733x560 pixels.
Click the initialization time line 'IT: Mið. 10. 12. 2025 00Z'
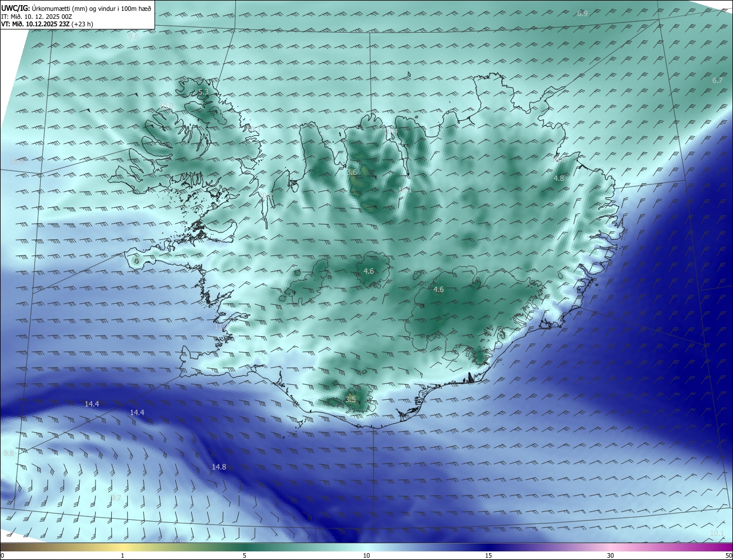pyautogui.click(x=38, y=17)
